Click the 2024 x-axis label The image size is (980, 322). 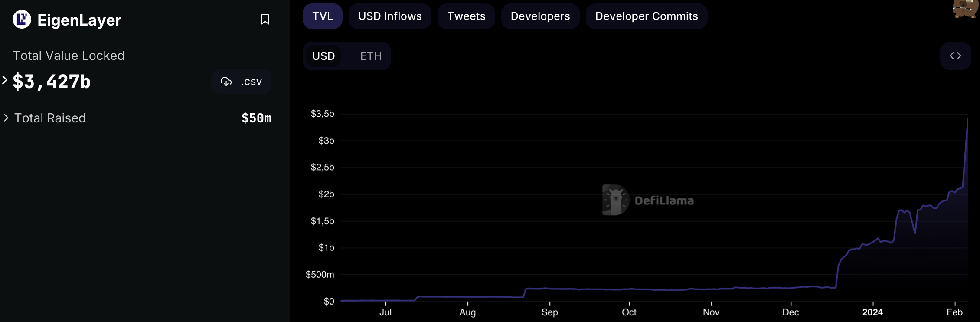[x=872, y=312]
